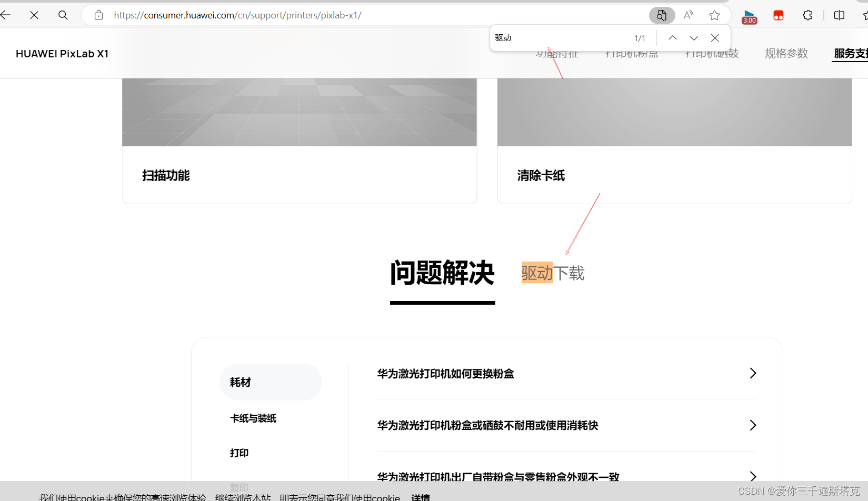Open the browser search magnifier icon

[63, 15]
